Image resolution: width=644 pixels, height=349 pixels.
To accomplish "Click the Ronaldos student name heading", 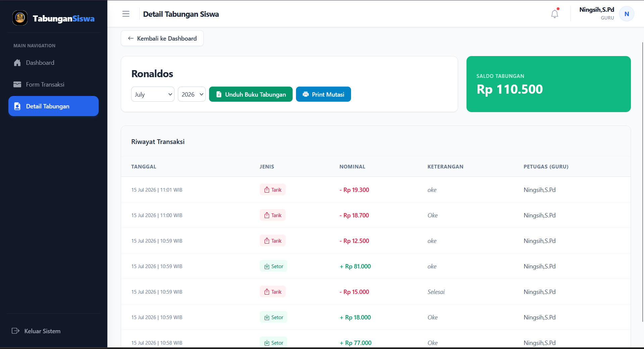I will tap(152, 74).
